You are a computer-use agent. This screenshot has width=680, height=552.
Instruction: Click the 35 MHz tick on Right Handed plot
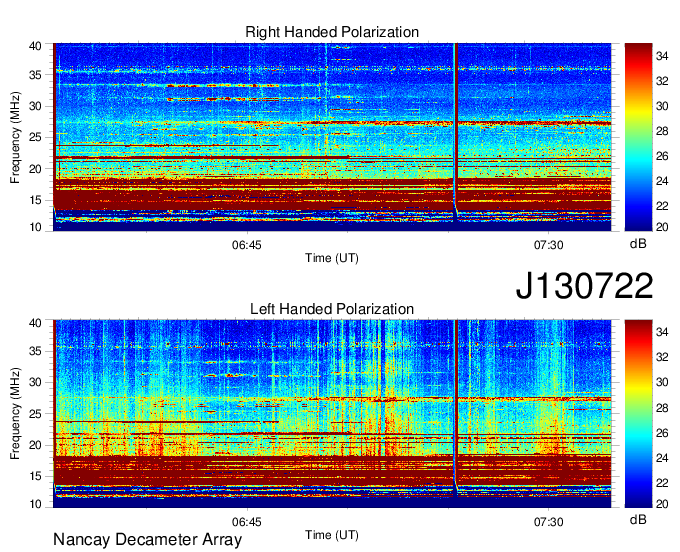click(35, 75)
